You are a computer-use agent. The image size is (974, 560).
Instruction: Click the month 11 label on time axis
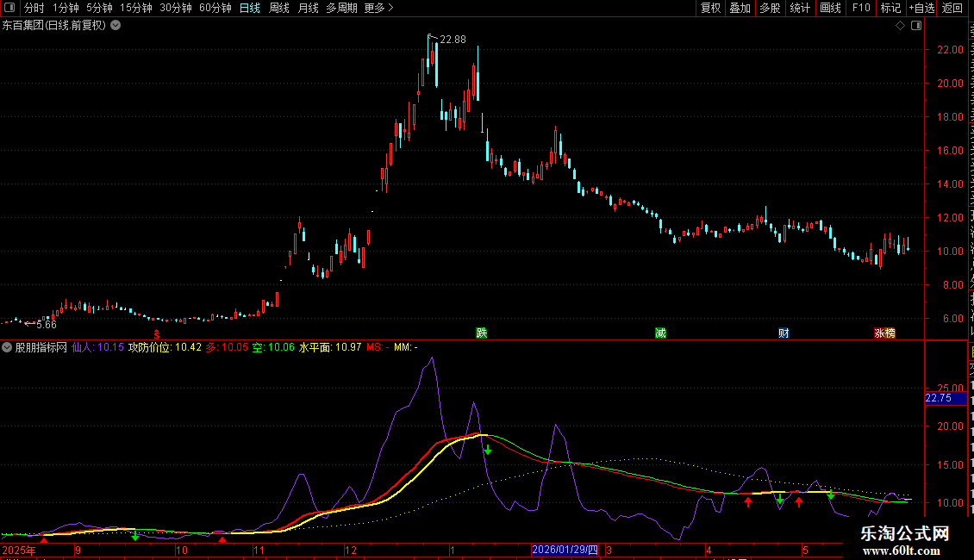click(259, 551)
